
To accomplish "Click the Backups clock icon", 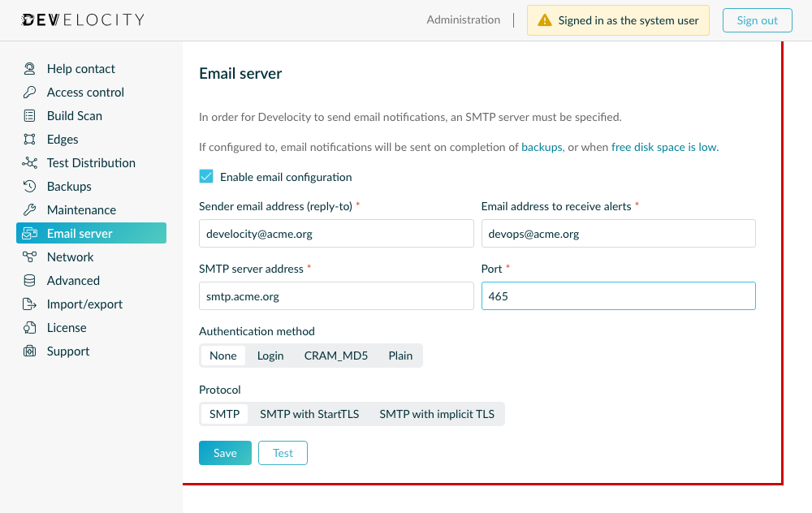I will pos(28,186).
